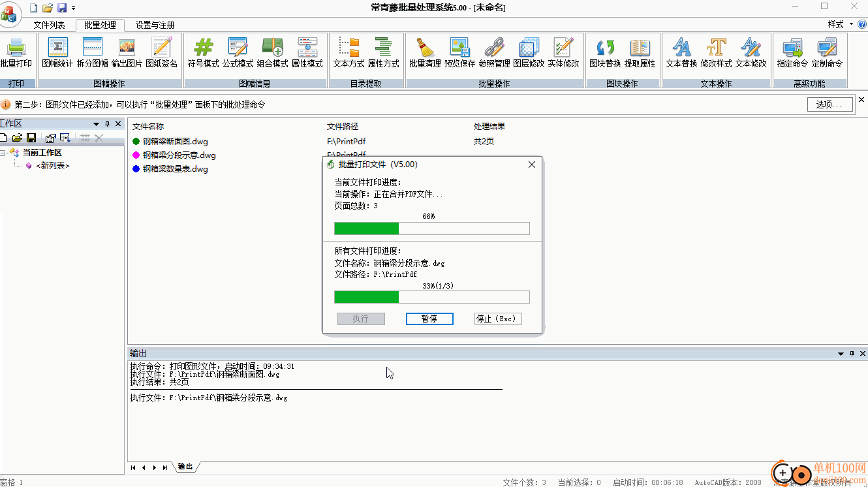Open the 修改样式 tool

[716, 53]
